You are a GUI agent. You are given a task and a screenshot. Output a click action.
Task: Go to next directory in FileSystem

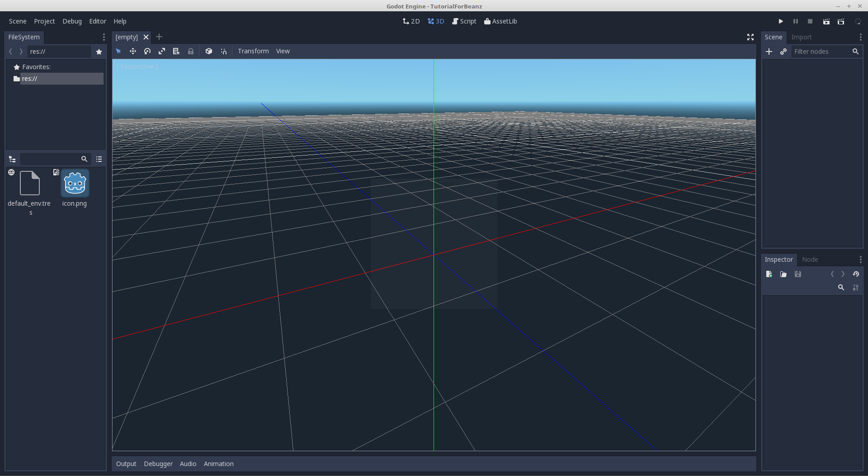(21, 52)
